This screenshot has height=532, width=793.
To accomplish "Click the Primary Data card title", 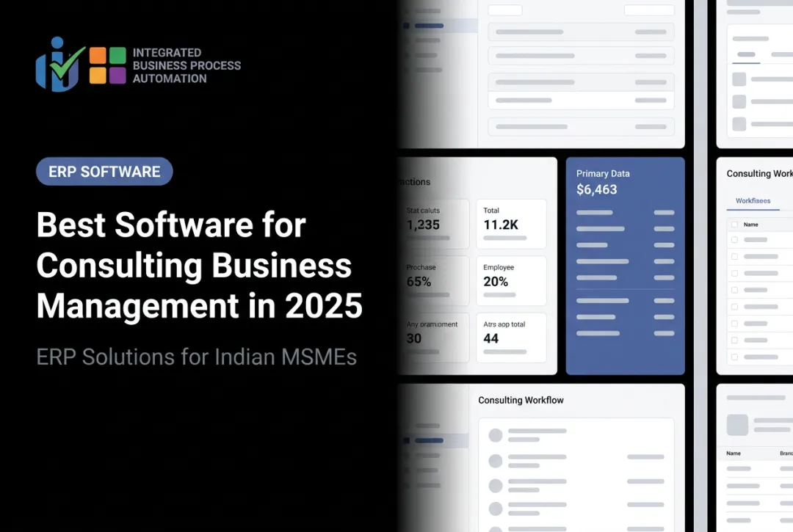I will click(603, 173).
